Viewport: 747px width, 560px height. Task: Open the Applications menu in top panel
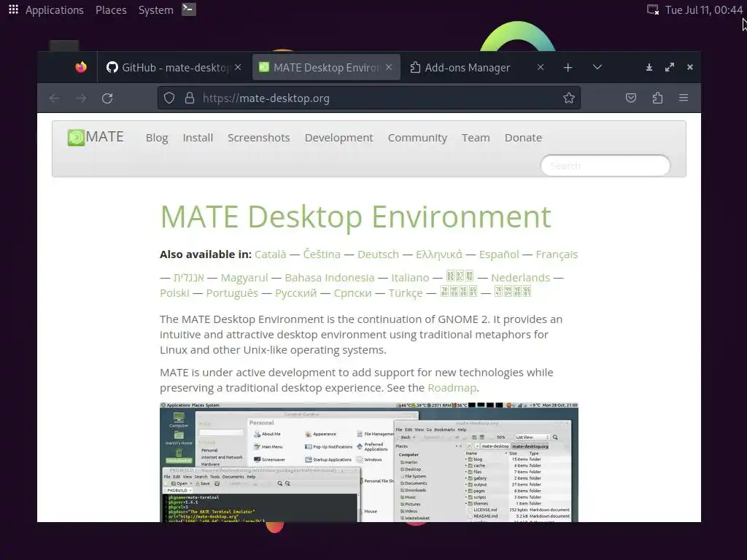tap(54, 10)
